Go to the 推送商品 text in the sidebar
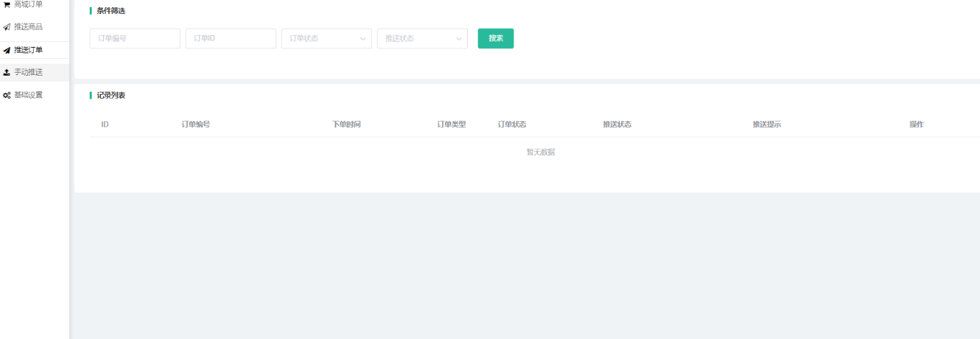The width and height of the screenshot is (980, 339). point(29,27)
